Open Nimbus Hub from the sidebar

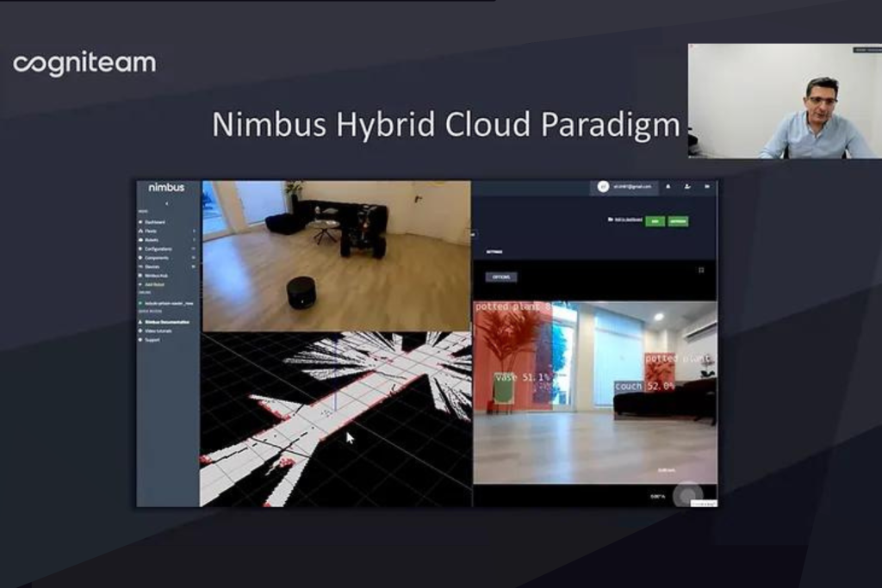[x=156, y=276]
